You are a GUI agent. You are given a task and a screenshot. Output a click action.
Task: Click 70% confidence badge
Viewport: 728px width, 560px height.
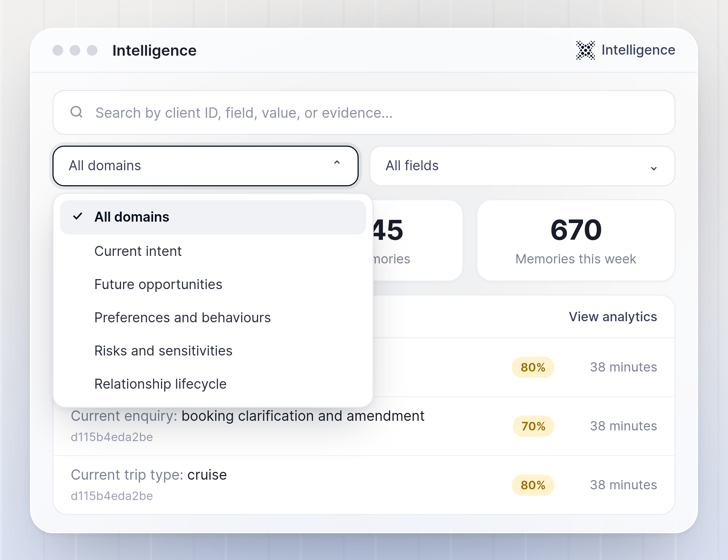pos(533,426)
